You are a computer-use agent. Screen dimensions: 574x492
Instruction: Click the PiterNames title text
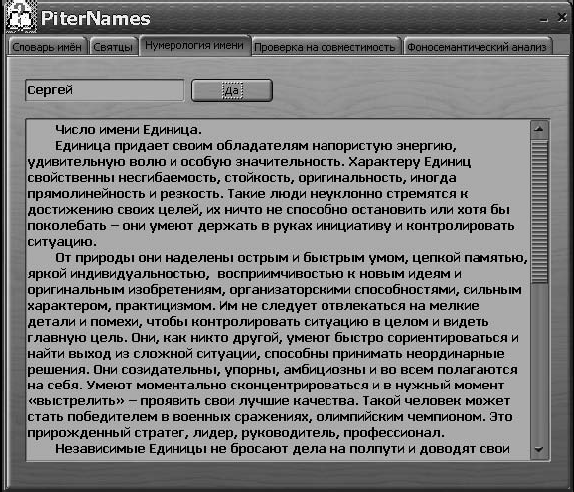[x=96, y=18]
